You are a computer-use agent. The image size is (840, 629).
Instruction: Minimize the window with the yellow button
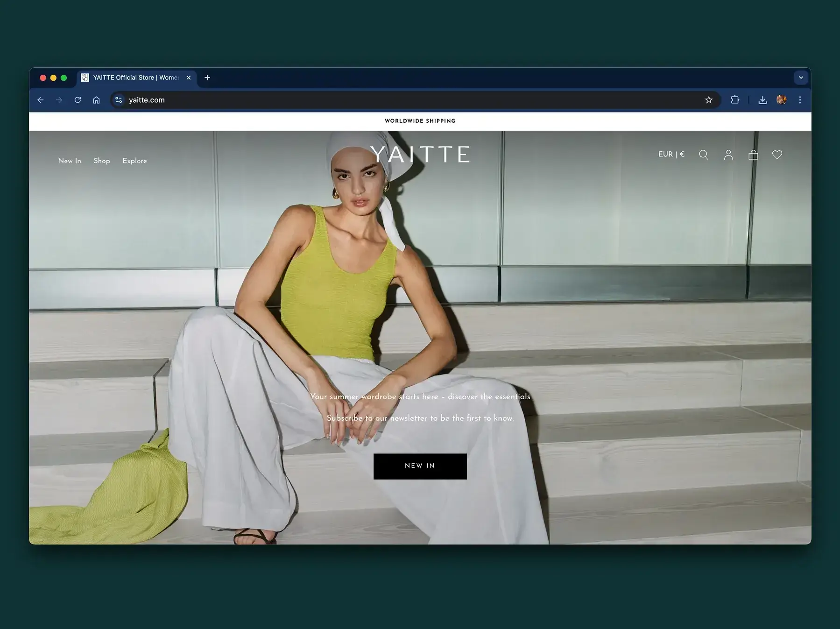(x=53, y=78)
